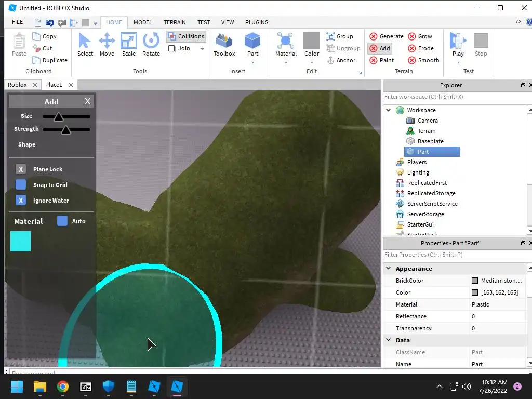Toggle Auto material checkbox

click(62, 221)
